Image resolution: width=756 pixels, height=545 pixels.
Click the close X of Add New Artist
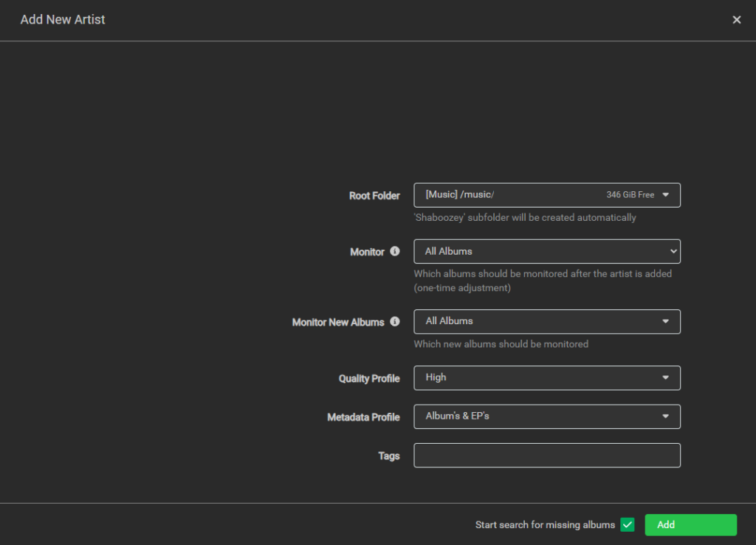[x=736, y=19]
